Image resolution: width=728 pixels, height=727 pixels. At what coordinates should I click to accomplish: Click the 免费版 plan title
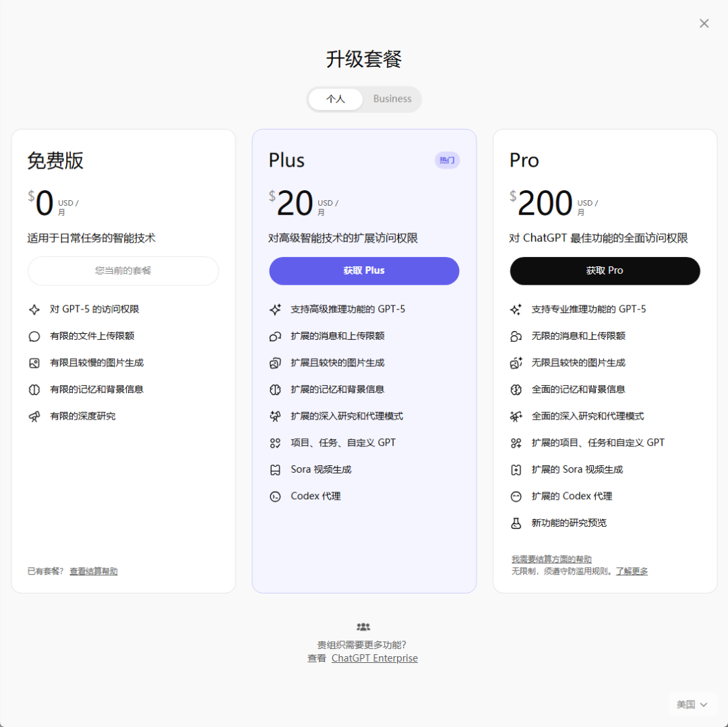[55, 161]
